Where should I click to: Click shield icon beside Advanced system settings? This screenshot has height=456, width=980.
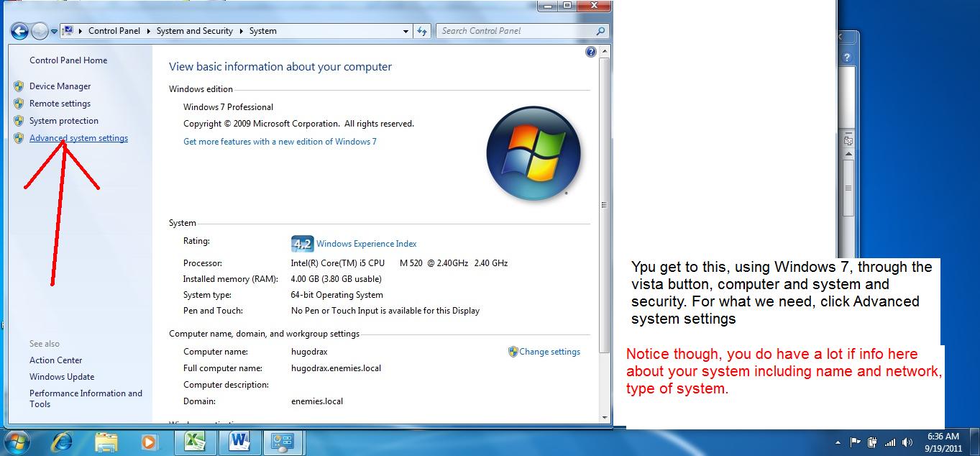(19, 138)
